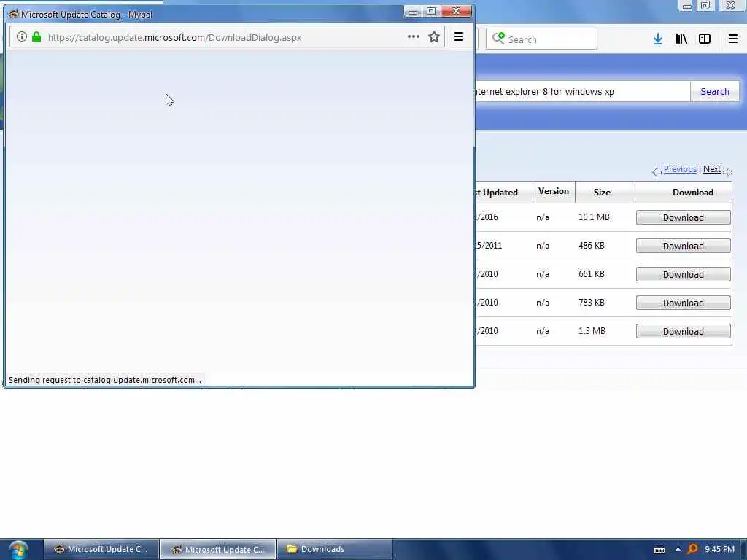This screenshot has width=747, height=560.
Task: Click site information icon in popup address bar
Action: pos(21,36)
